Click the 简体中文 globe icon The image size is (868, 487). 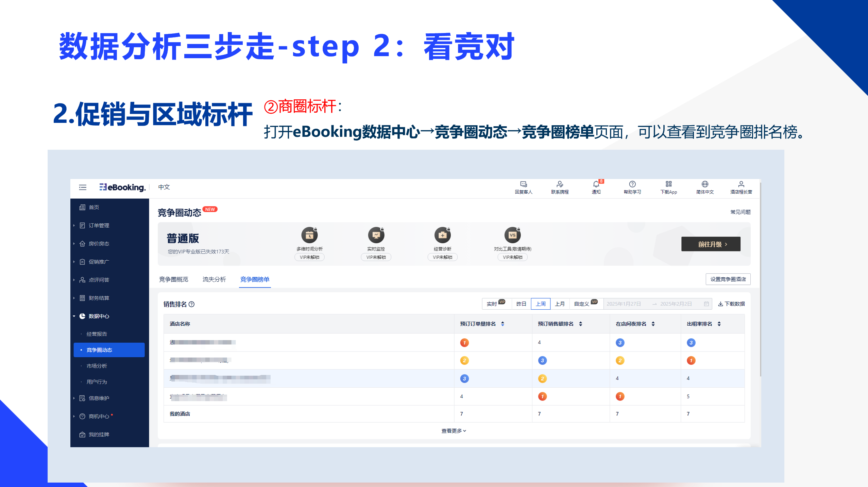tap(705, 184)
